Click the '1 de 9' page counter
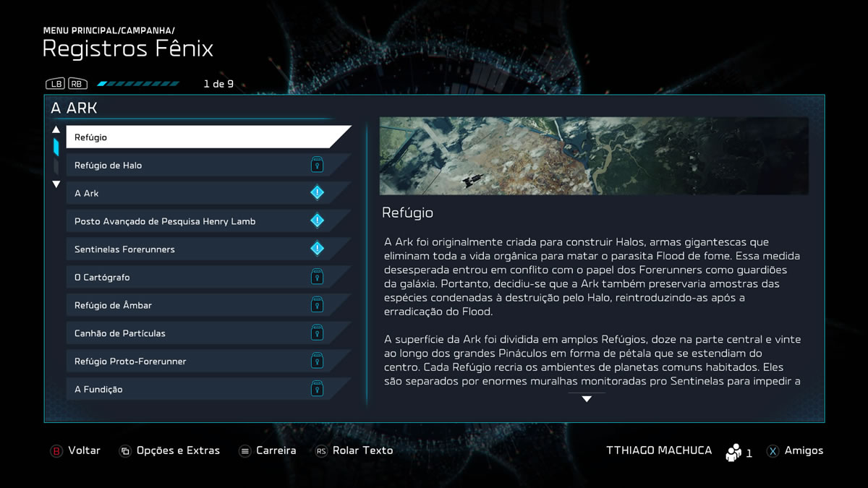Image resolution: width=868 pixels, height=488 pixels. (218, 84)
